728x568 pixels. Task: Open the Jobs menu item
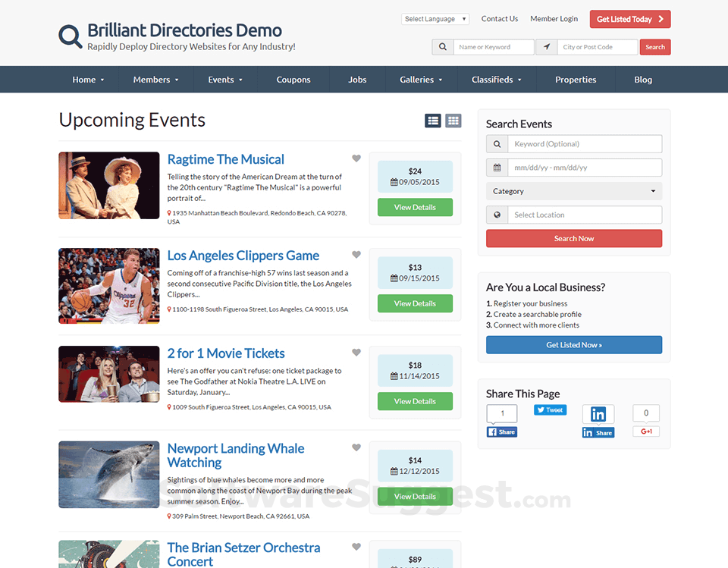tap(356, 79)
